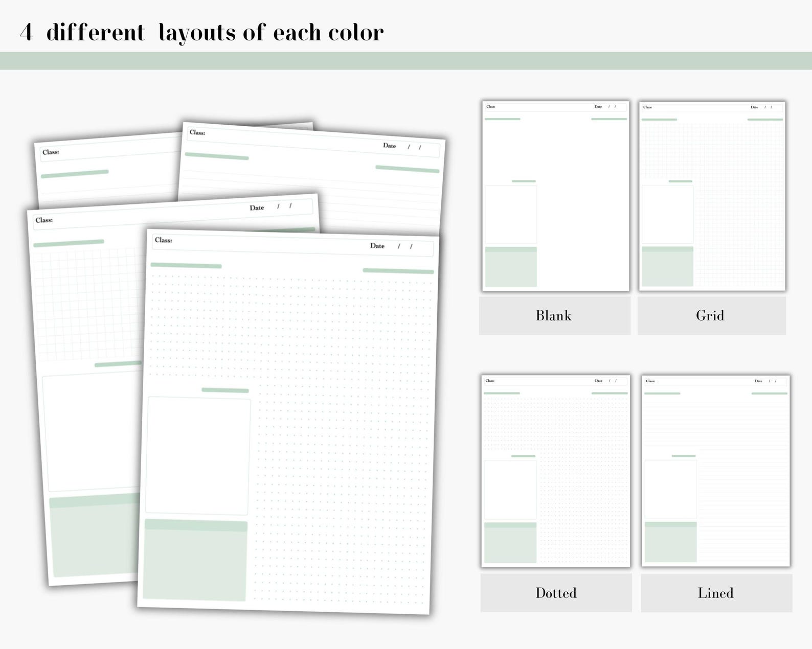Select the Grid layout thumbnail
This screenshot has width=812, height=649.
point(712,196)
